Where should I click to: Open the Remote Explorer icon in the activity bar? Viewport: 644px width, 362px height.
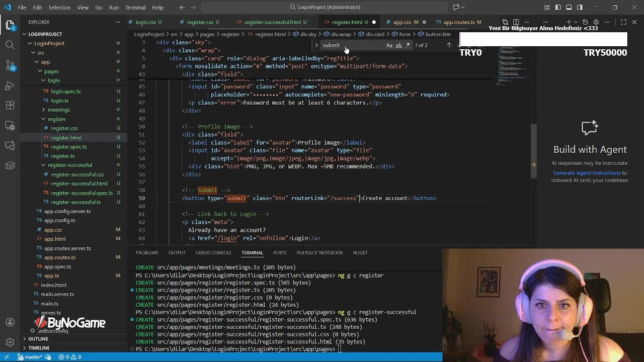10,126
